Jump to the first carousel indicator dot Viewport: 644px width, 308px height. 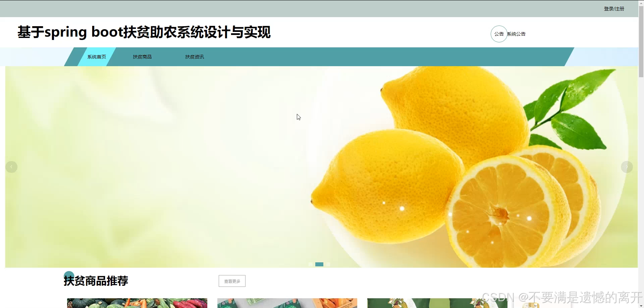pyautogui.click(x=311, y=264)
